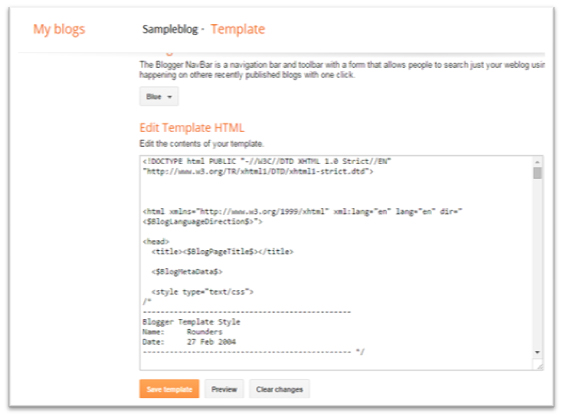This screenshot has width=563, height=418.
Task: Click the Clear changes button
Action: (279, 389)
